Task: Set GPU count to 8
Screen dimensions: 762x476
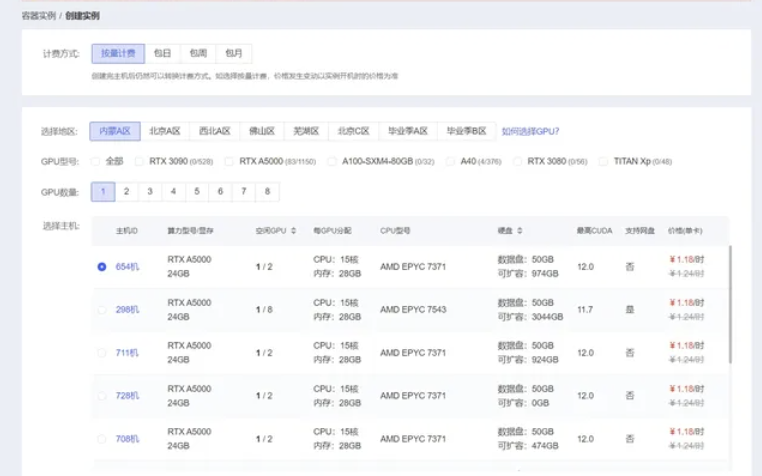Action: [266, 191]
